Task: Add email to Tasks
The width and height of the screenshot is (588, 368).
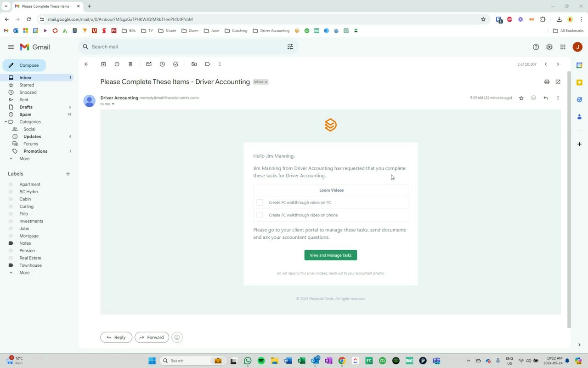Action: [176, 64]
